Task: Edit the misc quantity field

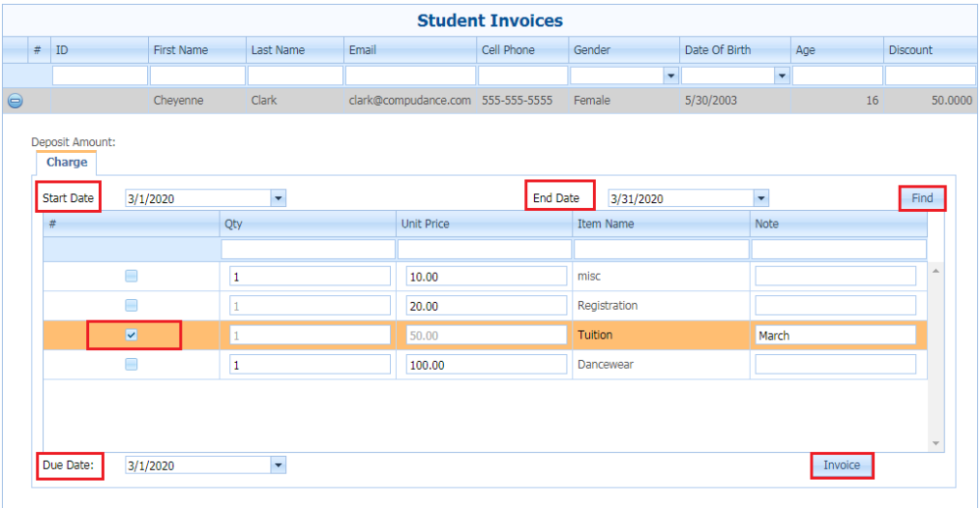Action: tap(310, 276)
